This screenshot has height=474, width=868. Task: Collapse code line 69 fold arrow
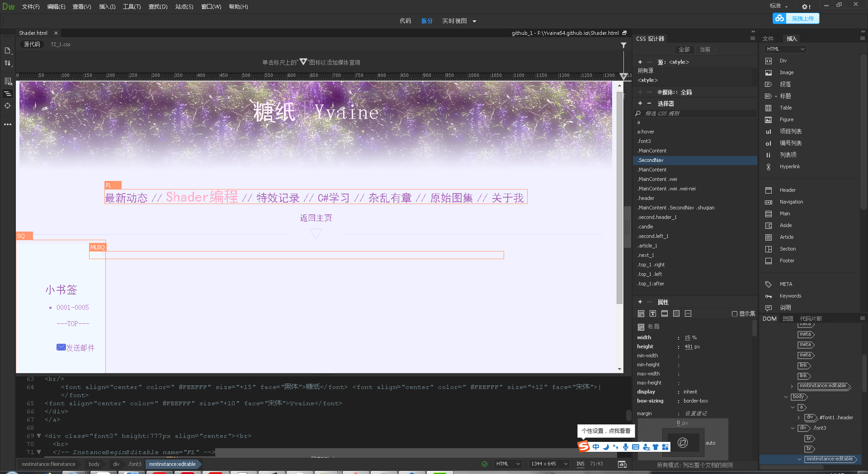(39, 436)
